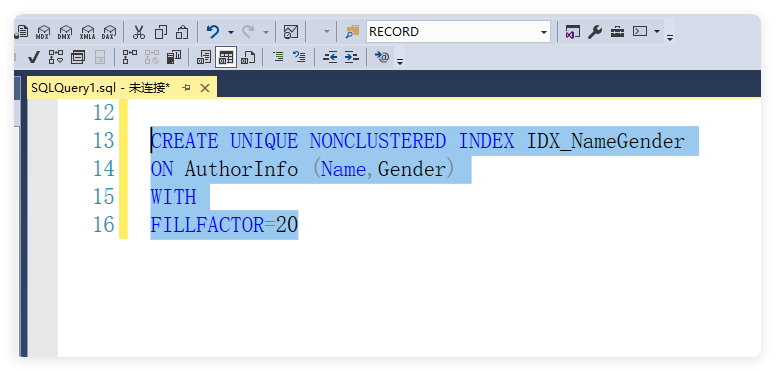Switch to Results to Text mode
775x371 pixels.
(204, 57)
